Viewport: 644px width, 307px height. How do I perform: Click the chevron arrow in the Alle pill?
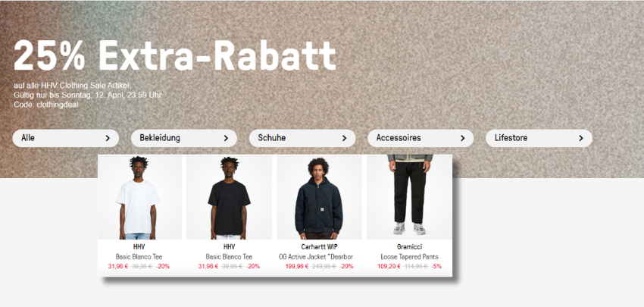108,138
